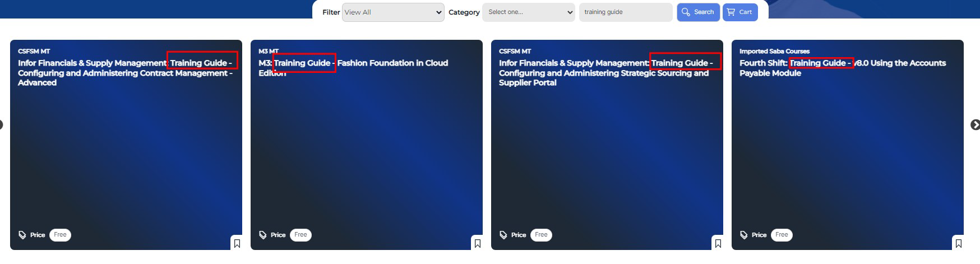Bookmark the Strategic Sourcing and Supplier Portal course
This screenshot has height=264, width=980.
(718, 243)
